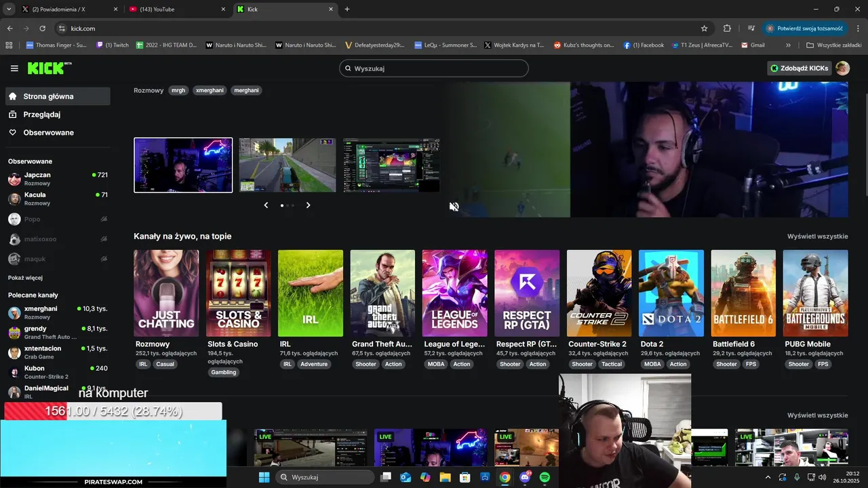This screenshot has width=868, height=488.
Task: Open Discord from the taskbar
Action: (525, 477)
